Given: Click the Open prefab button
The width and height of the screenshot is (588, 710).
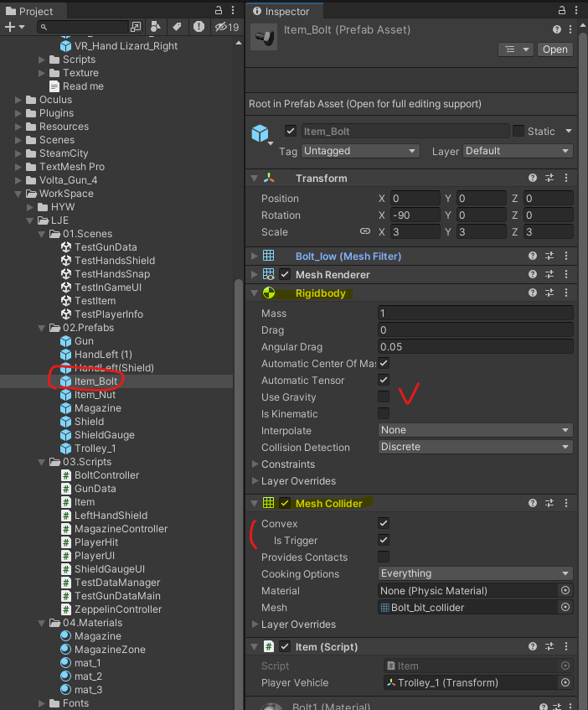Looking at the screenshot, I should tap(555, 49).
